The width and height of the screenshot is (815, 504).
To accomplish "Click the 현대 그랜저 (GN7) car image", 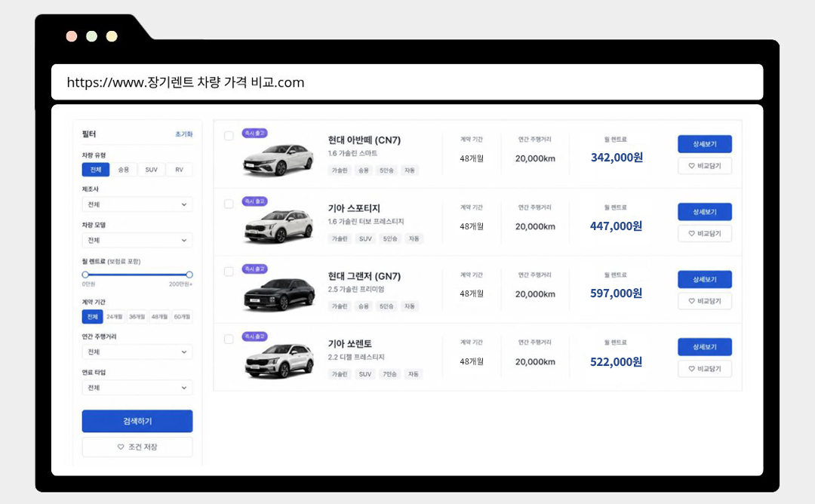I will coord(279,294).
